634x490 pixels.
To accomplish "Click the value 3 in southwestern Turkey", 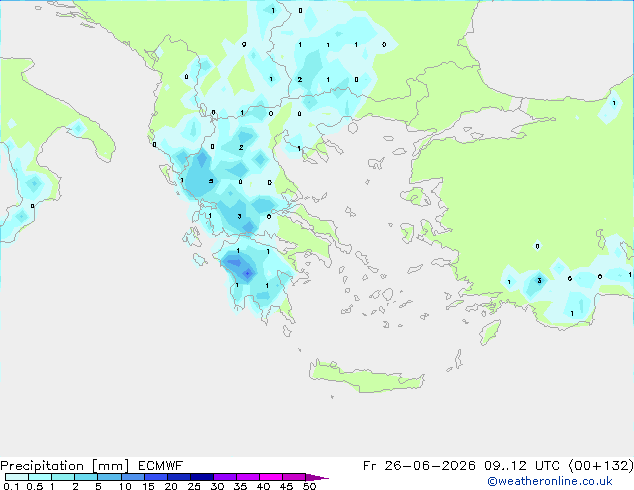I will [539, 281].
